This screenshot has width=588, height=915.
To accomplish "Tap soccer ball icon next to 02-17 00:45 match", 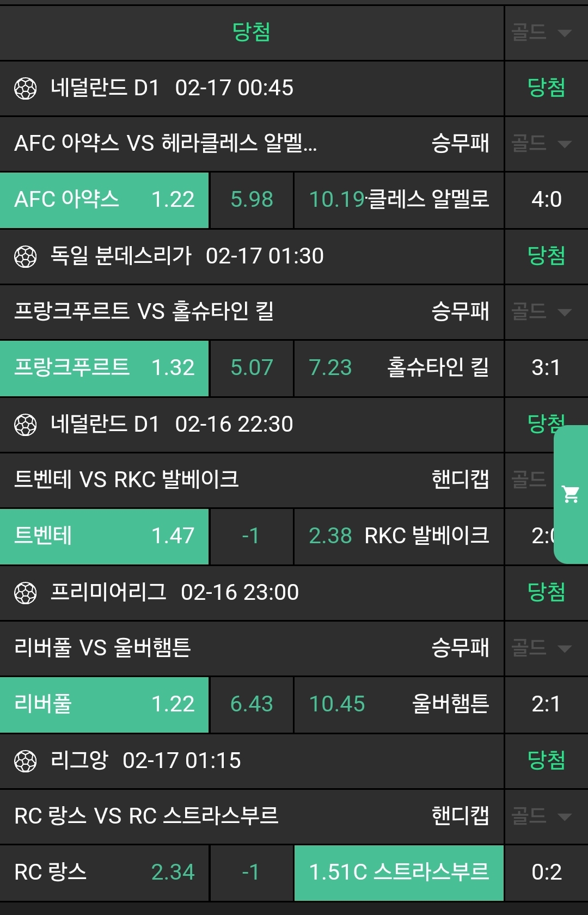I will [25, 88].
